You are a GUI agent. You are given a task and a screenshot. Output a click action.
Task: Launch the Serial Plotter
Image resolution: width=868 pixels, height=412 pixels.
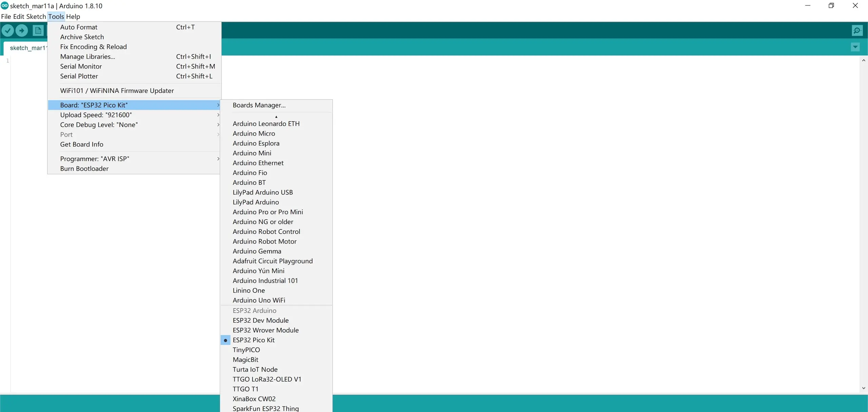tap(134, 76)
